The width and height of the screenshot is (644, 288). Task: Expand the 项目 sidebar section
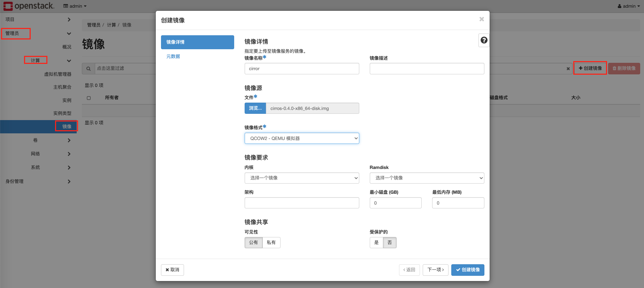38,20
